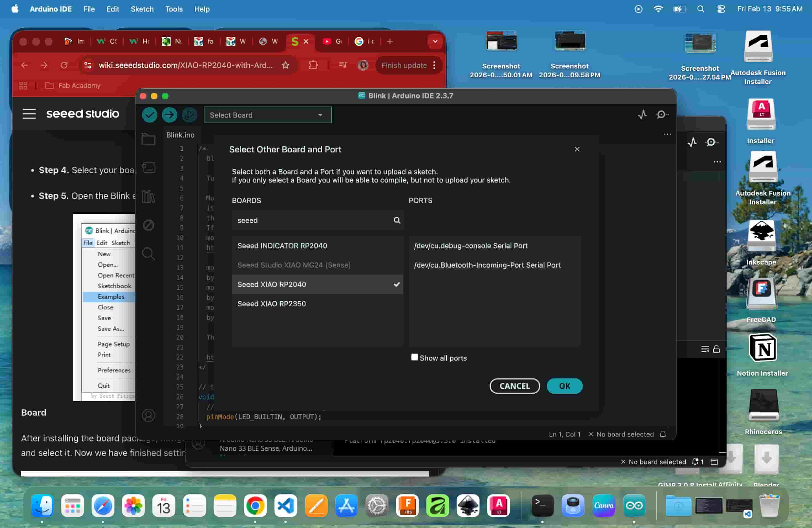
Task: Click the Verify sketch checkmark button
Action: pyautogui.click(x=149, y=115)
